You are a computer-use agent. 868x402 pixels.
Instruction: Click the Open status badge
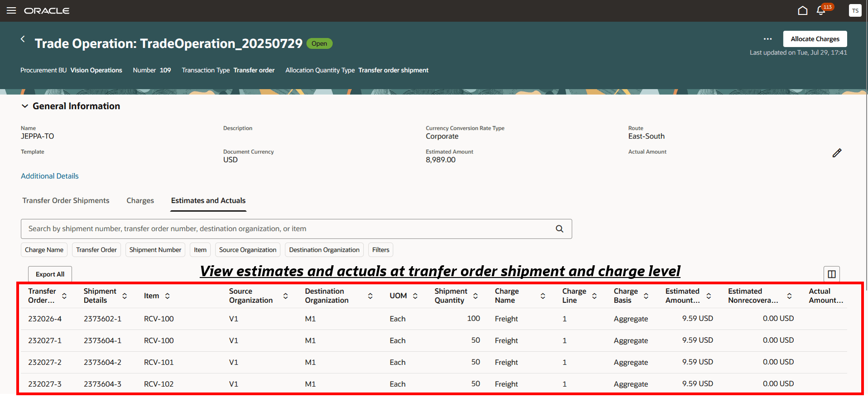[x=319, y=43]
